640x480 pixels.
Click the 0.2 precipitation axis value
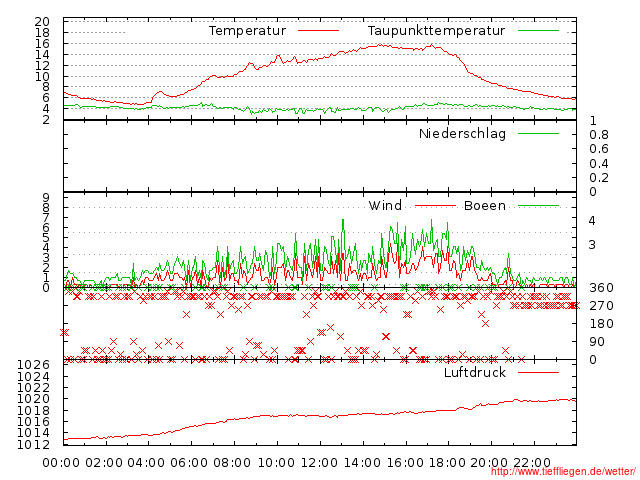coord(599,178)
